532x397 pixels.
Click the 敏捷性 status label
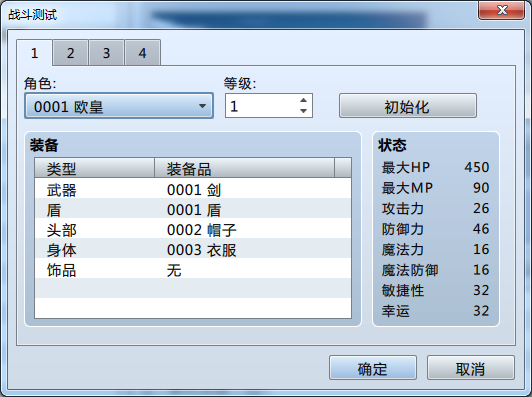click(x=403, y=290)
